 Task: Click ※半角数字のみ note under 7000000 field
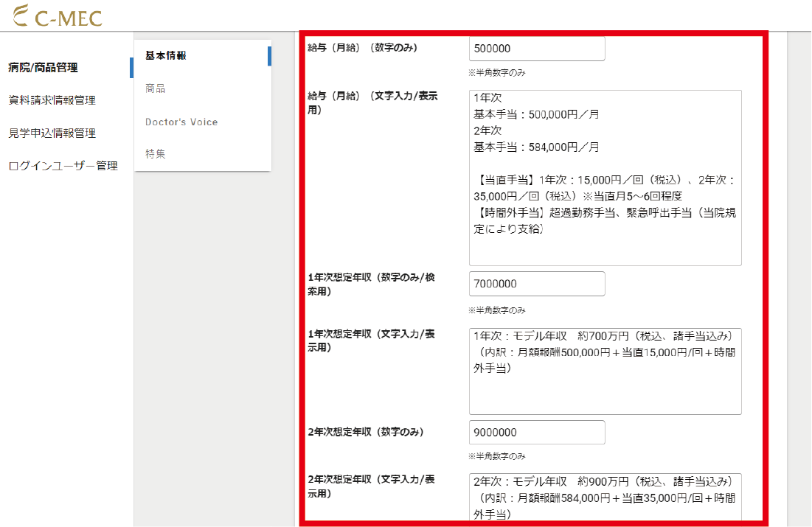click(x=497, y=310)
